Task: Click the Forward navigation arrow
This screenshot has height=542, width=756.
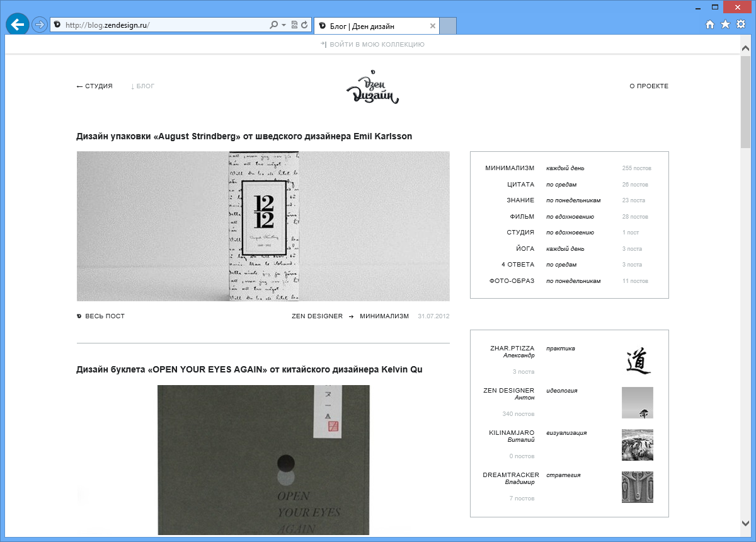Action: [x=40, y=25]
